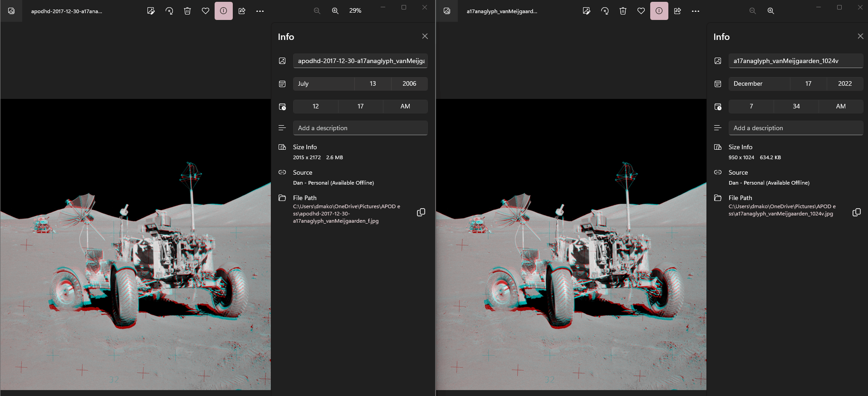Click rover photo in right window
868x396 pixels.
(x=571, y=244)
